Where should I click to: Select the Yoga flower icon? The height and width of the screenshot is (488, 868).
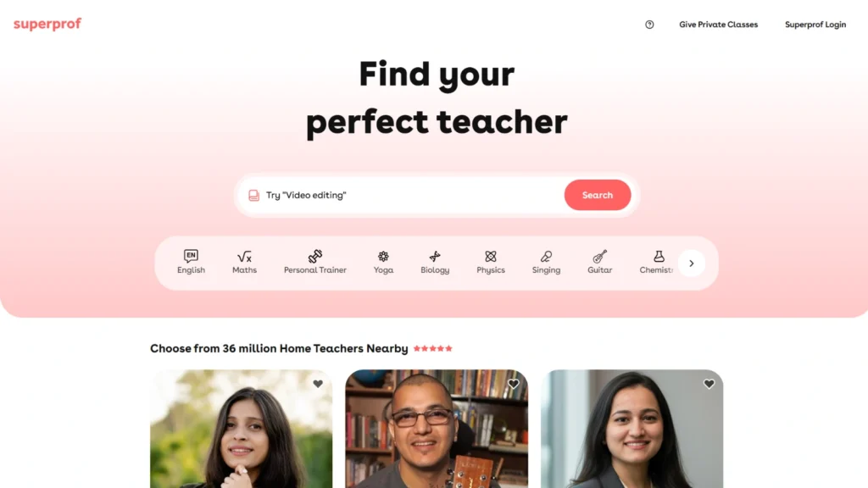tap(383, 256)
